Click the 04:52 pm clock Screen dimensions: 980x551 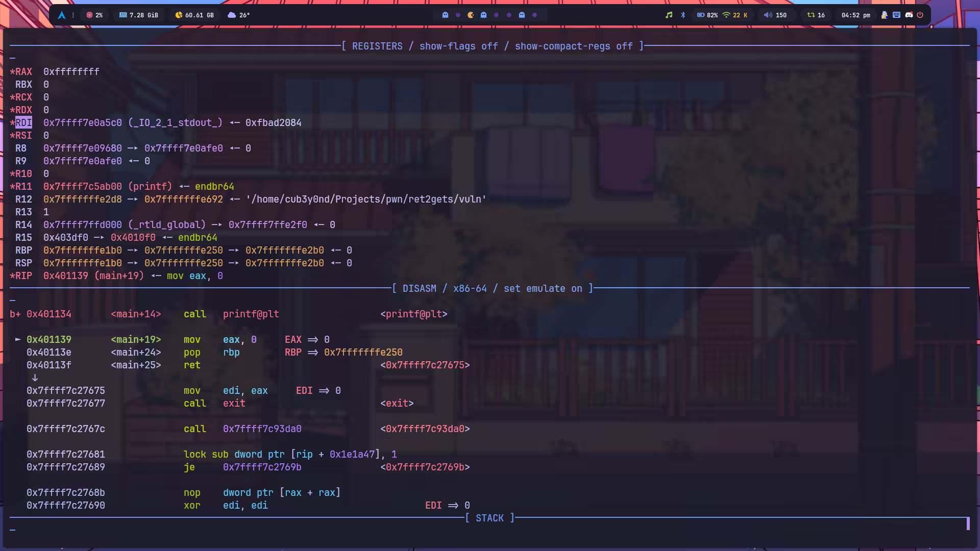(x=856, y=15)
